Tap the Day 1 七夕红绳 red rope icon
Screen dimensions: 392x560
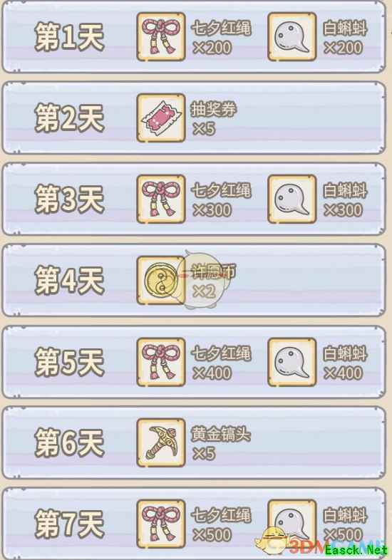(x=161, y=37)
